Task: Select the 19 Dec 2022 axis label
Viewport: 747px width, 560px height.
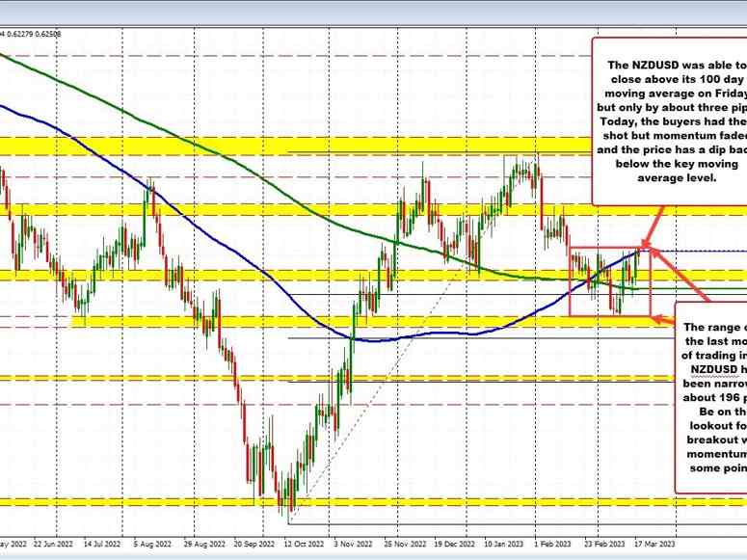Action: [455, 544]
